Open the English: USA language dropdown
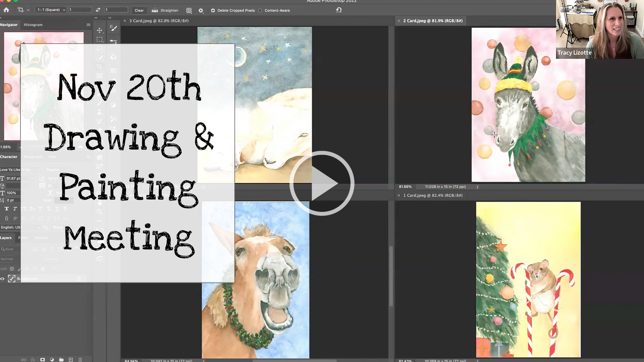Viewport: 644px width, 362px height. coord(20,227)
